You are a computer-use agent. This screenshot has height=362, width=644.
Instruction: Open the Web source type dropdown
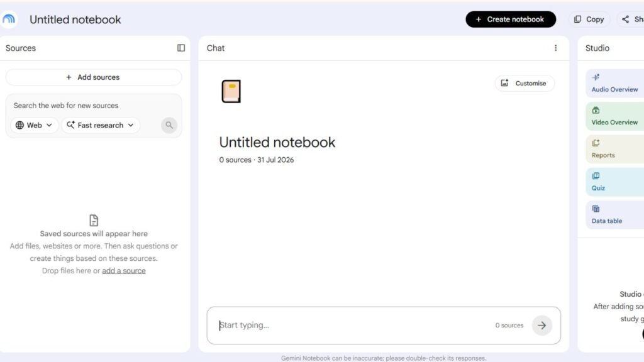pyautogui.click(x=34, y=125)
